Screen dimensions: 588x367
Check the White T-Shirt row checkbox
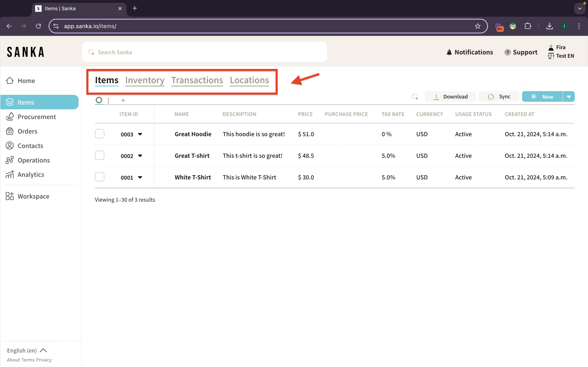click(100, 177)
